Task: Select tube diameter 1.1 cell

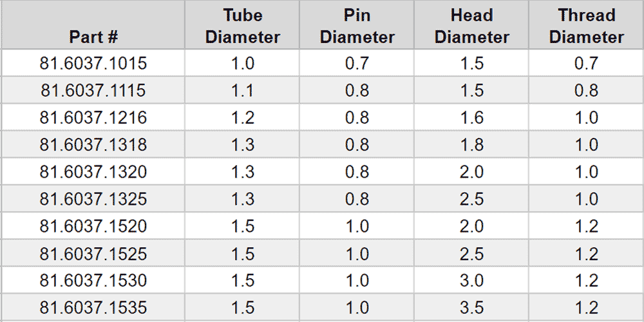Action: tap(242, 90)
